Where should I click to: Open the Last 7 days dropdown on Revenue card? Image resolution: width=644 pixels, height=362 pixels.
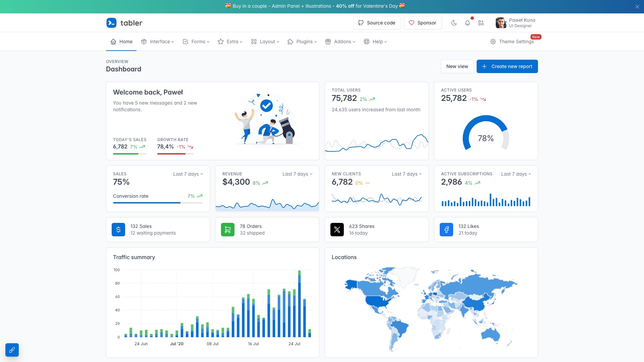297,174
